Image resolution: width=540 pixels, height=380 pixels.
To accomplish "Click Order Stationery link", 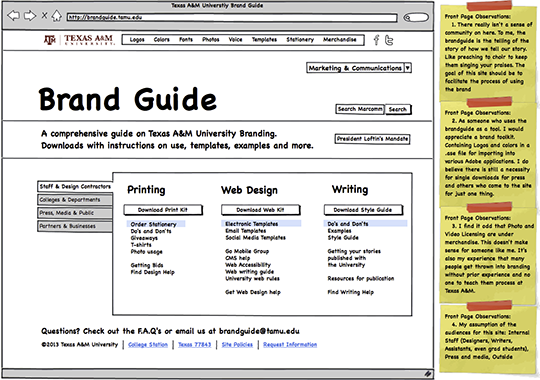I will (x=153, y=224).
